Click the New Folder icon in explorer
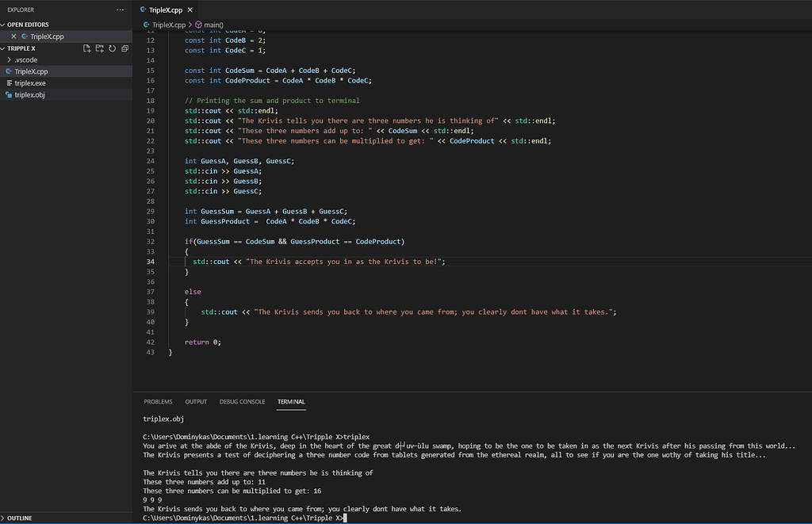Viewport: 812px width, 524px height. [100, 48]
